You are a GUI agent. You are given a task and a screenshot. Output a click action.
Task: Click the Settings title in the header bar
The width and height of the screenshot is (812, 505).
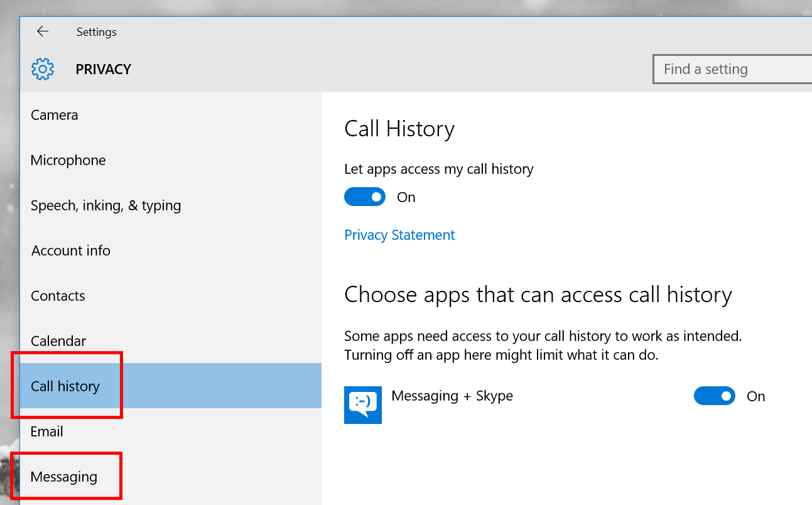point(96,31)
